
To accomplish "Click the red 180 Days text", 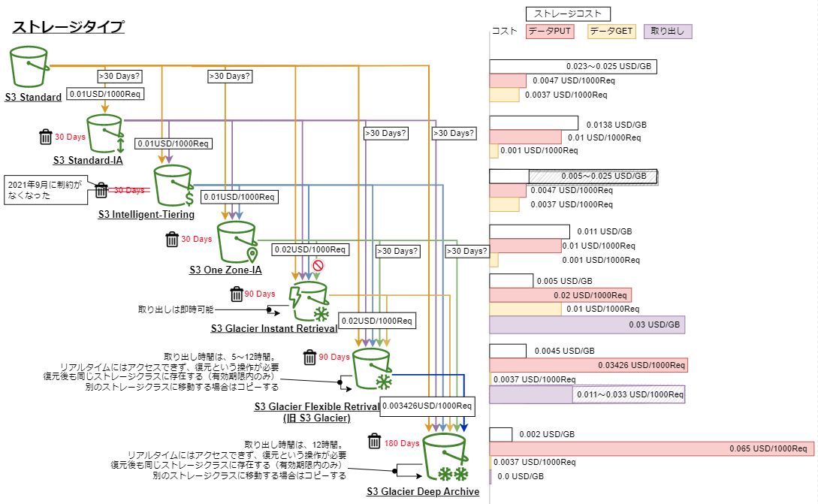I will [402, 443].
